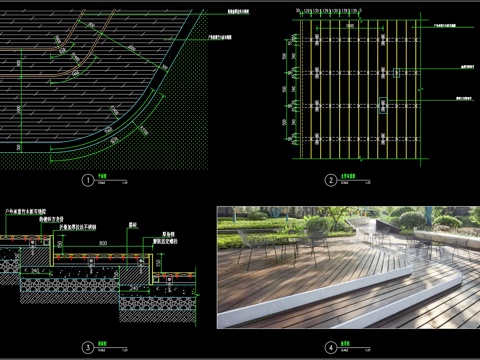Select the 800 dimension in the section
This screenshot has width=480, height=360.
103,243
